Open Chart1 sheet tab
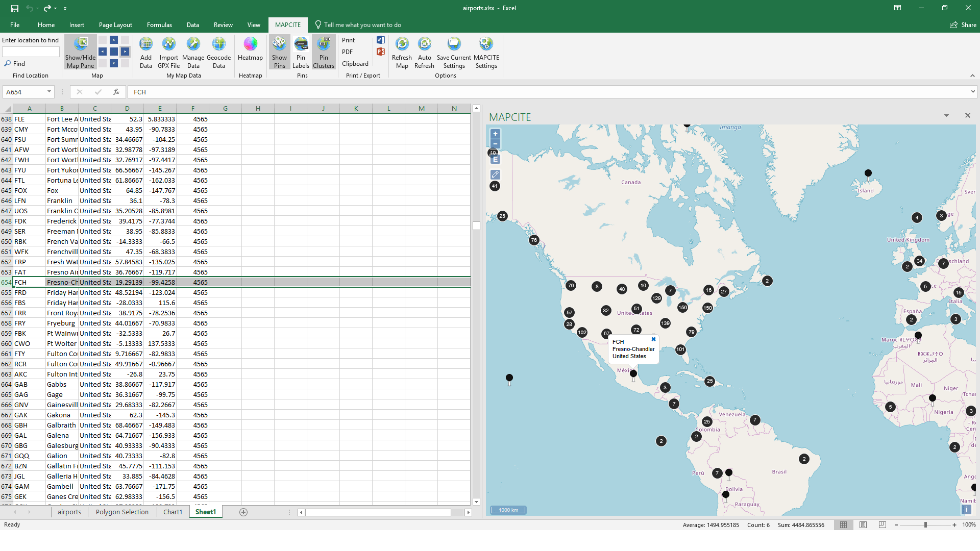980x551 pixels. (173, 512)
